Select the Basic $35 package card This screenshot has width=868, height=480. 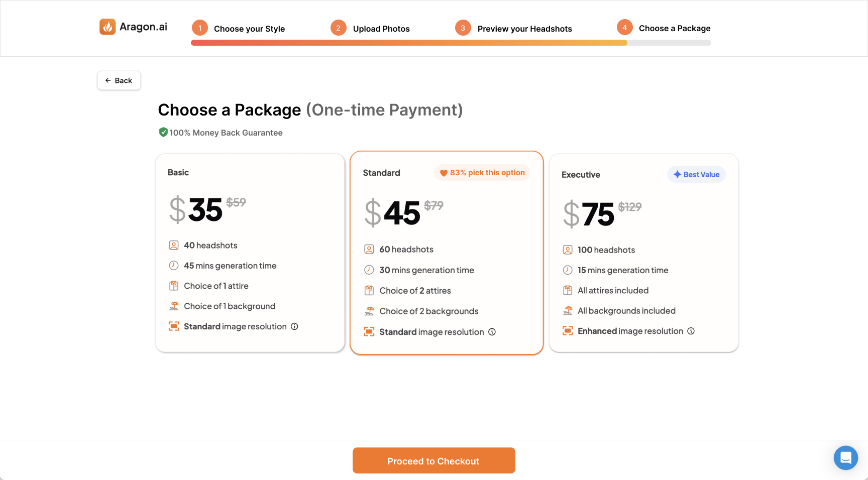click(250, 253)
